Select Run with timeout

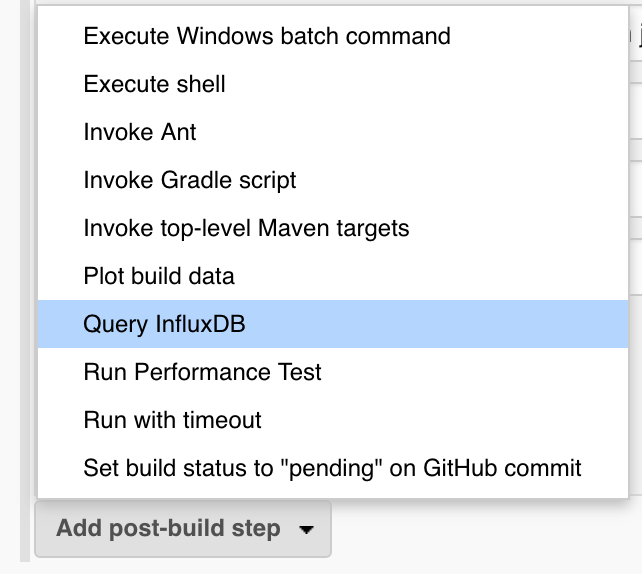[172, 420]
